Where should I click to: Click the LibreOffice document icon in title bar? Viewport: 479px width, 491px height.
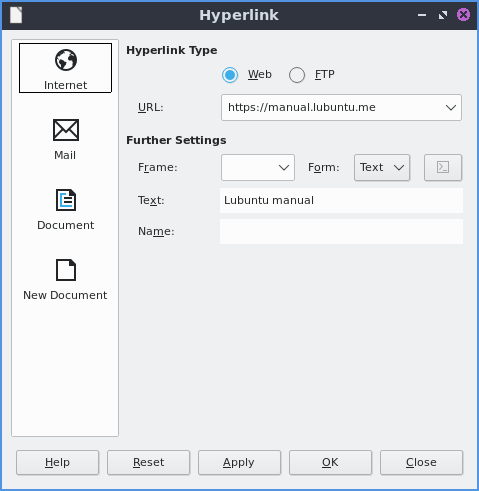pos(16,15)
